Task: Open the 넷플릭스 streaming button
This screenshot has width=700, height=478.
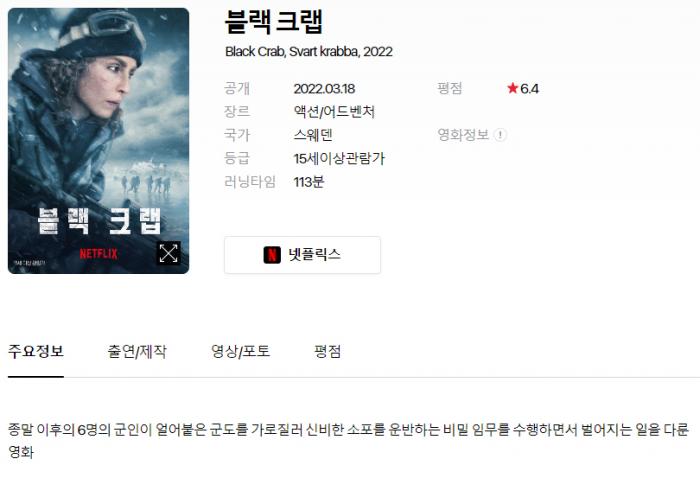Action: (x=302, y=255)
